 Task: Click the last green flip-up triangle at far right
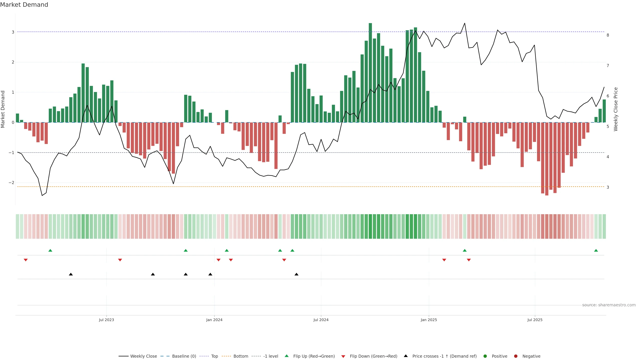596,251
